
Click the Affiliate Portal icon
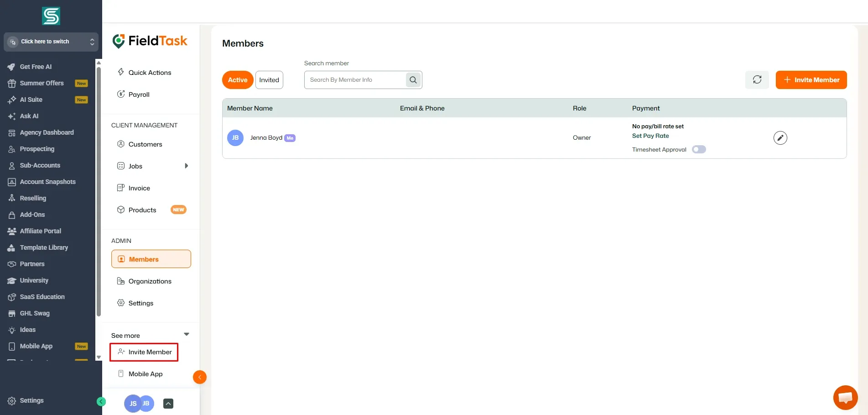pyautogui.click(x=12, y=231)
